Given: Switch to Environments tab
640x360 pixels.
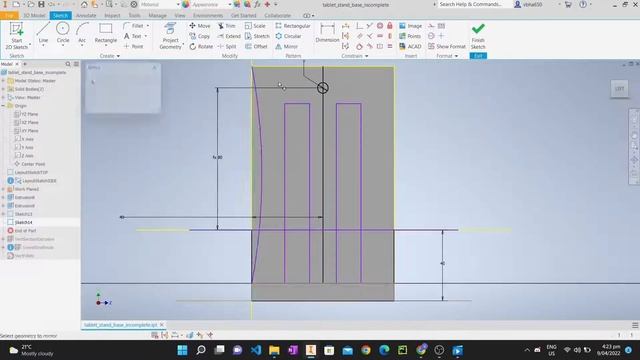Looking at the screenshot, I should (208, 16).
